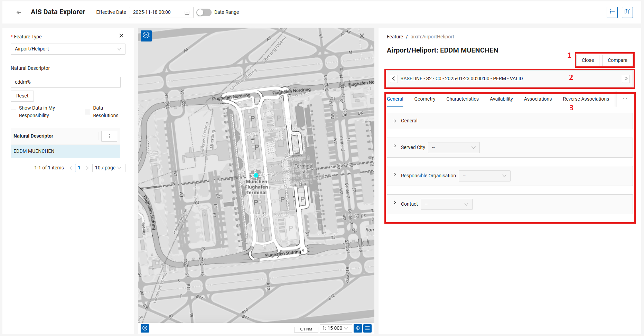Click the Reset button
Viewport: 644px width, 336px height.
pyautogui.click(x=22, y=96)
